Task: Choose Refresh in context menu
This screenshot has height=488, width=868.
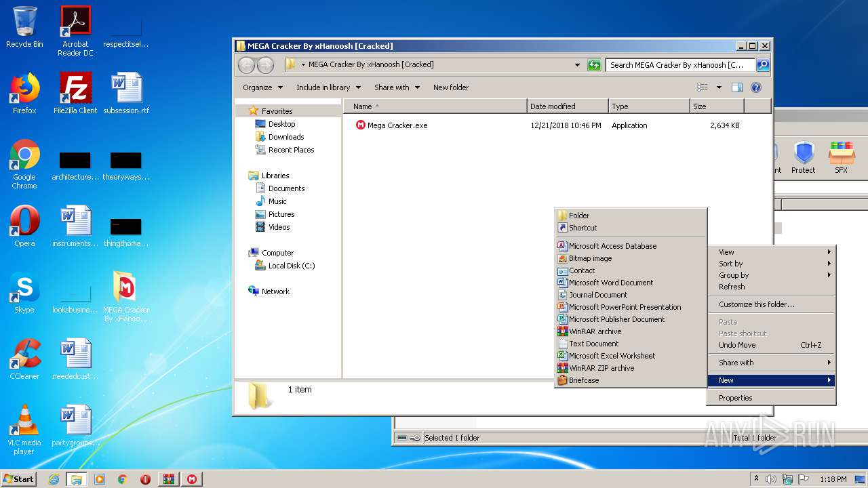Action: tap(772, 287)
